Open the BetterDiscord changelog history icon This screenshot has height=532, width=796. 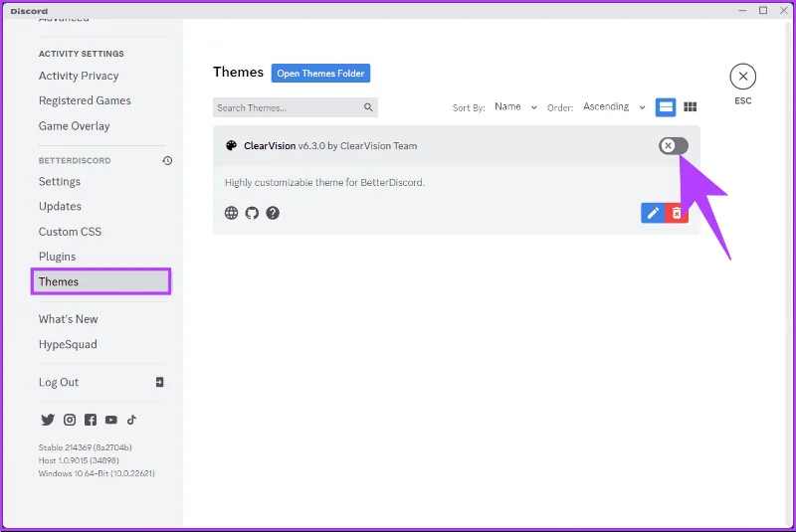point(167,161)
